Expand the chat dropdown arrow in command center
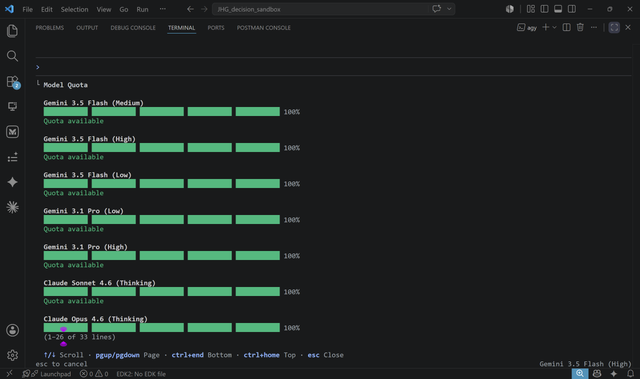The image size is (640, 379). point(449,9)
